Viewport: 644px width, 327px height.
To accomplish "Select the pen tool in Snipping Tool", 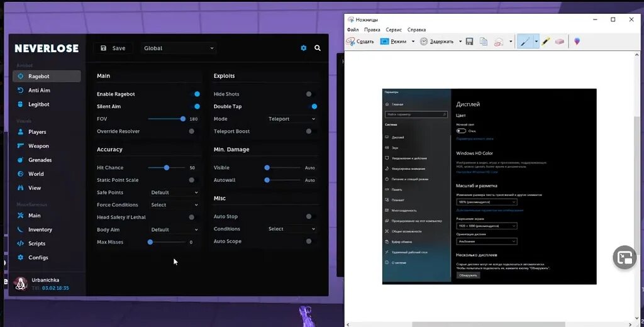I will point(525,42).
